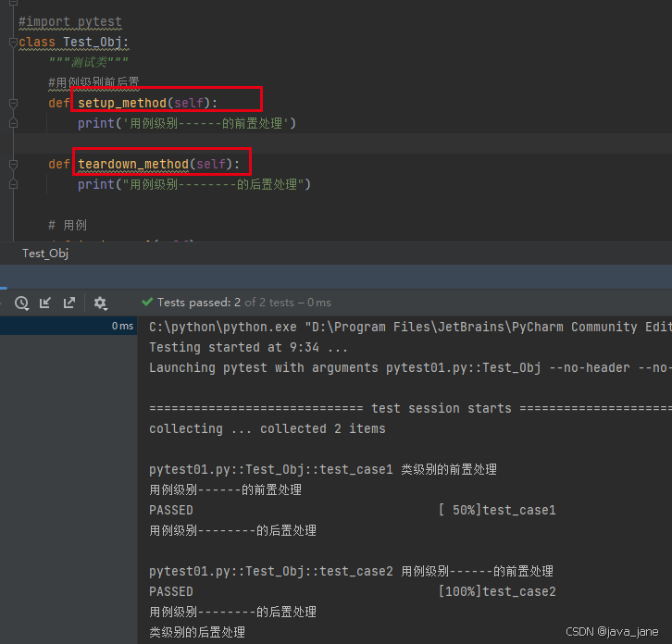Viewport: 672px width, 644px height.
Task: Click the export test results icon
Action: click(69, 303)
